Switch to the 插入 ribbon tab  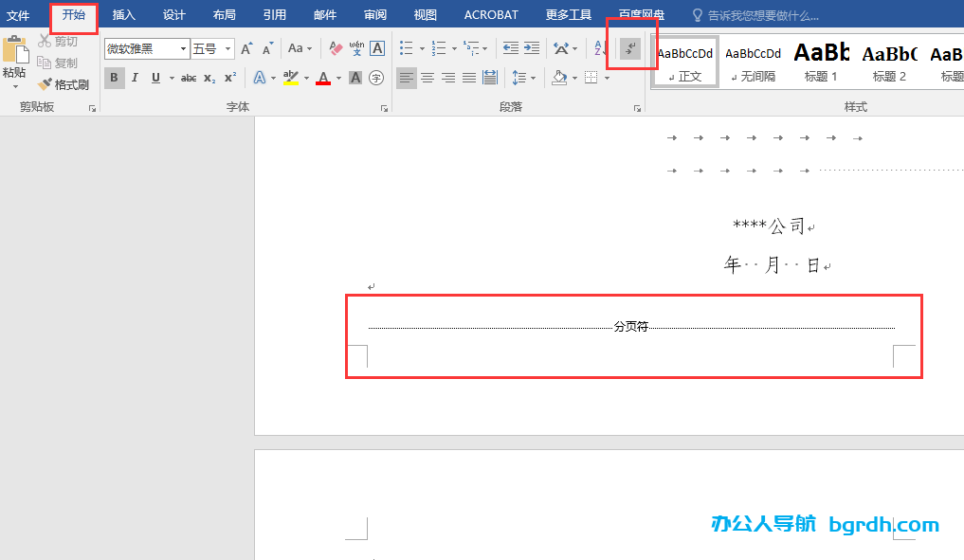[124, 14]
